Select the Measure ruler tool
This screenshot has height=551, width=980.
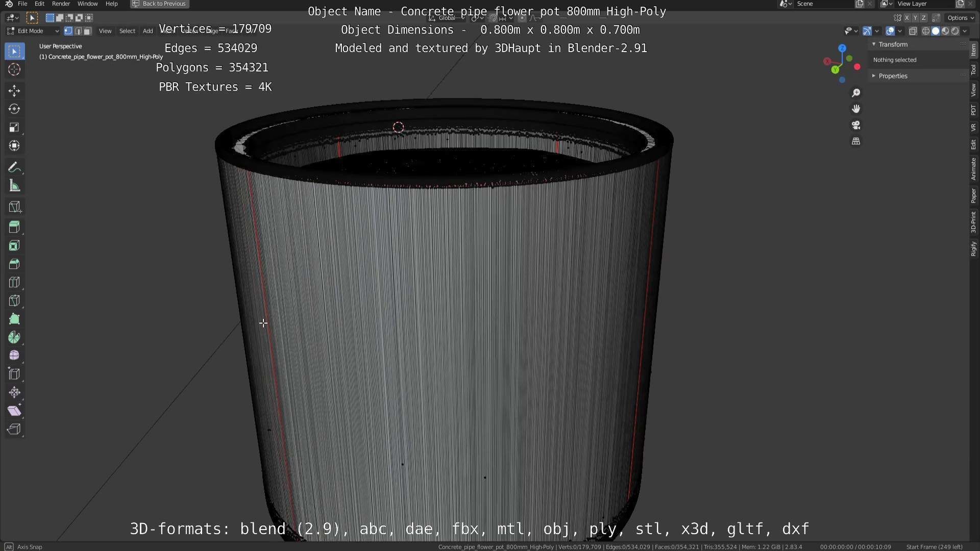(x=14, y=186)
